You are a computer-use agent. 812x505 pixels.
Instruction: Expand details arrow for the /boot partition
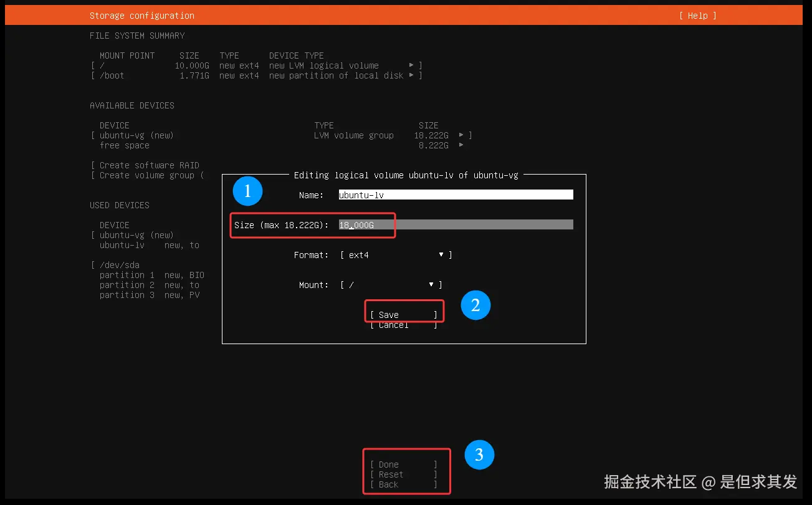pos(411,75)
